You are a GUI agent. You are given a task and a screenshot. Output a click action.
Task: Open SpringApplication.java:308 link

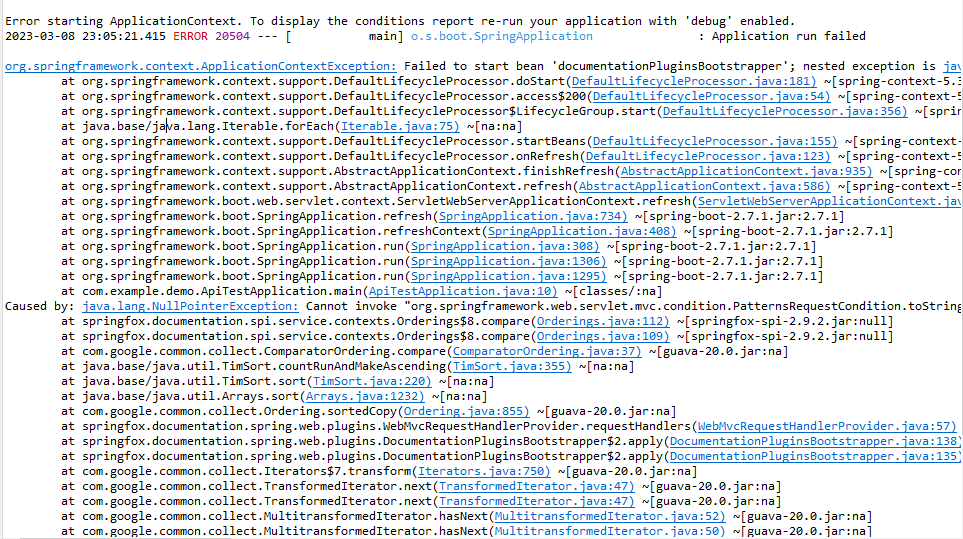(x=505, y=246)
